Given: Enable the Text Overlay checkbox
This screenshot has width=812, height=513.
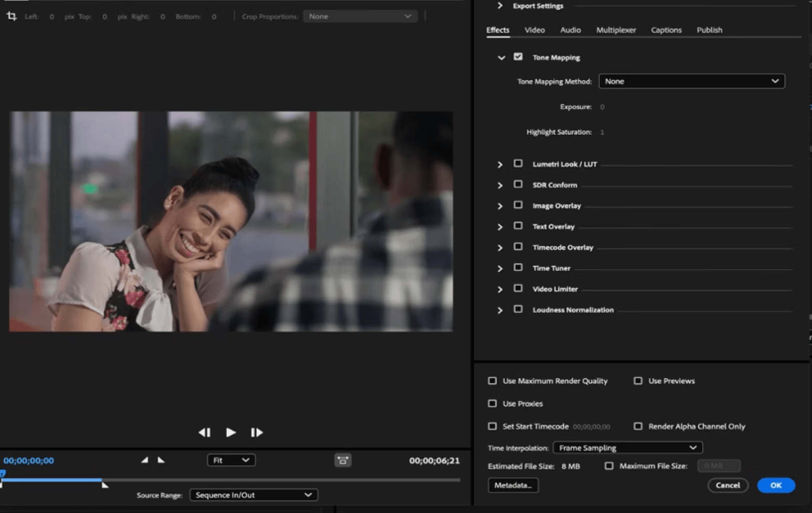Looking at the screenshot, I should point(518,225).
